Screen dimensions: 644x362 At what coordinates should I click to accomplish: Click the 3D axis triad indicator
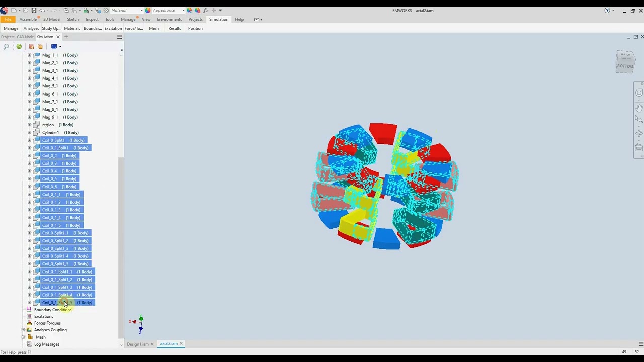tap(137, 323)
